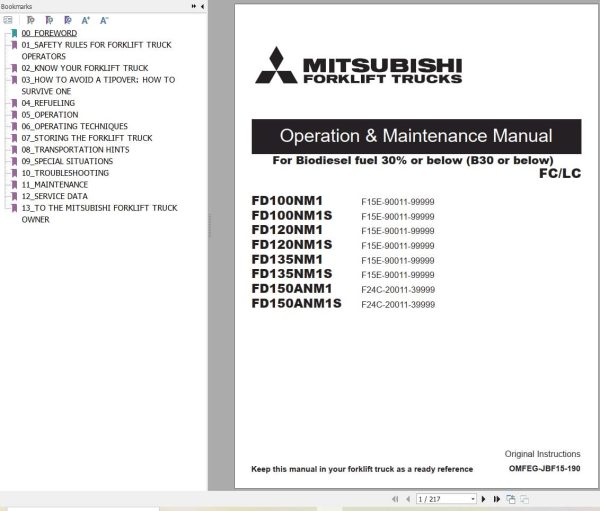Screen dimensions: 600x511
Task: Click the FD120NM1 model name on the page
Action: click(x=287, y=230)
